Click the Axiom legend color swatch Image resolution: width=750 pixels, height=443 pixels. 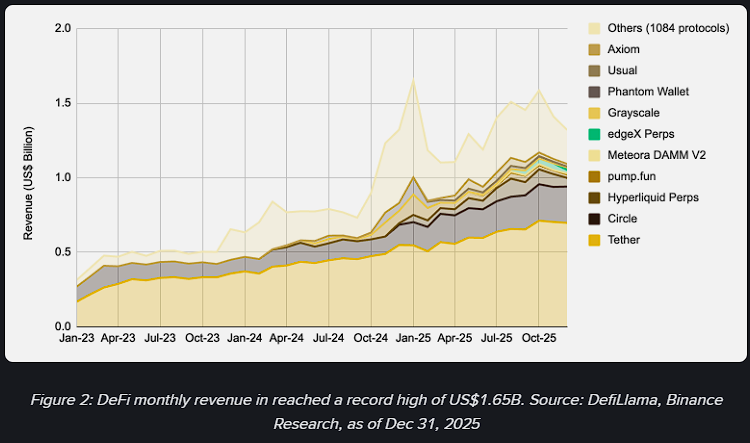595,49
